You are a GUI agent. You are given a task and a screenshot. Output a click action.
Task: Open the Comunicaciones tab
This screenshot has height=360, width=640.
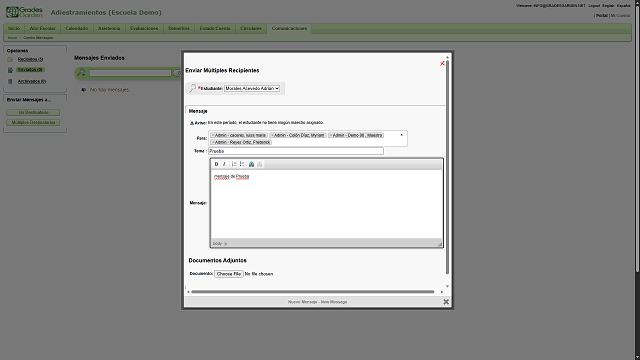(289, 28)
